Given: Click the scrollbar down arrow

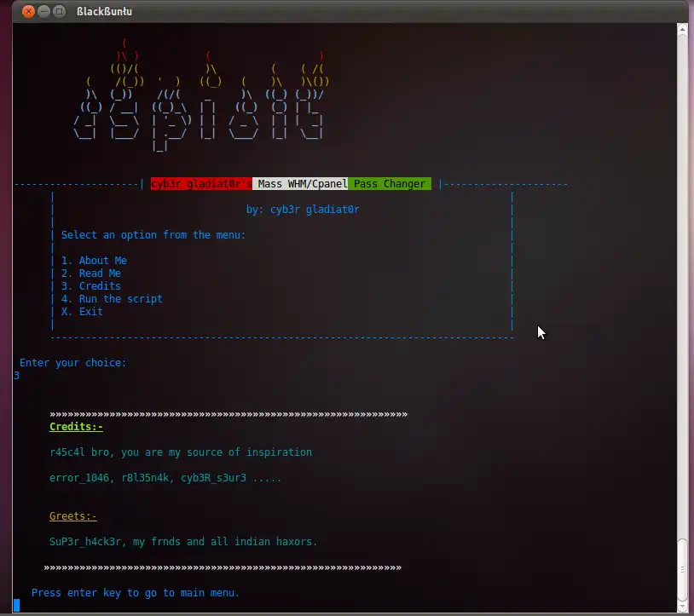Looking at the screenshot, I should 682,607.
